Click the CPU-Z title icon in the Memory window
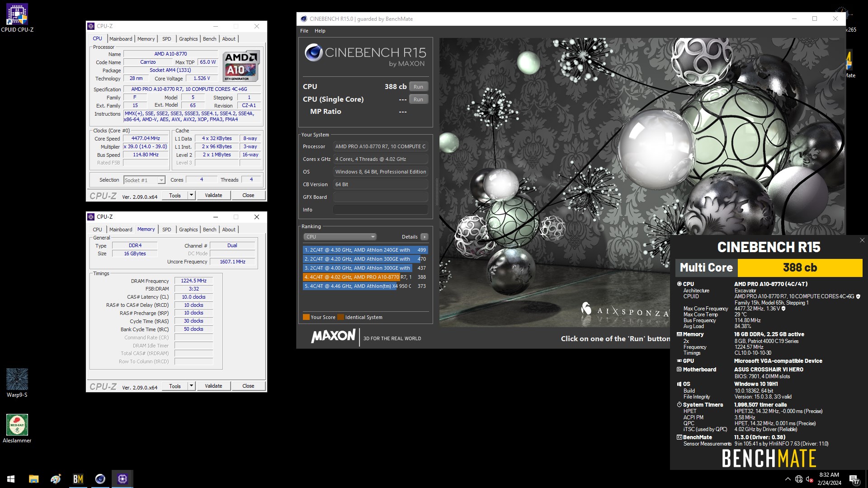868x488 pixels. [x=91, y=217]
